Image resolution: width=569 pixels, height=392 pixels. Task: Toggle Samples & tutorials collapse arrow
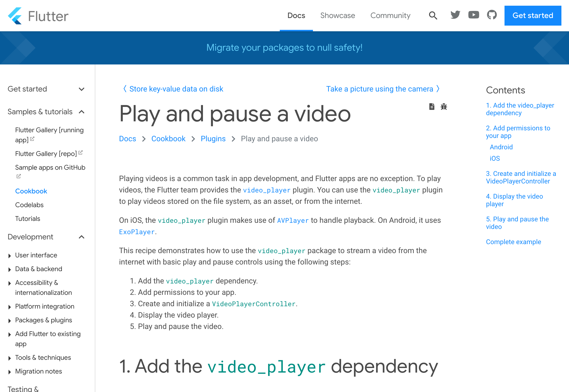82,111
